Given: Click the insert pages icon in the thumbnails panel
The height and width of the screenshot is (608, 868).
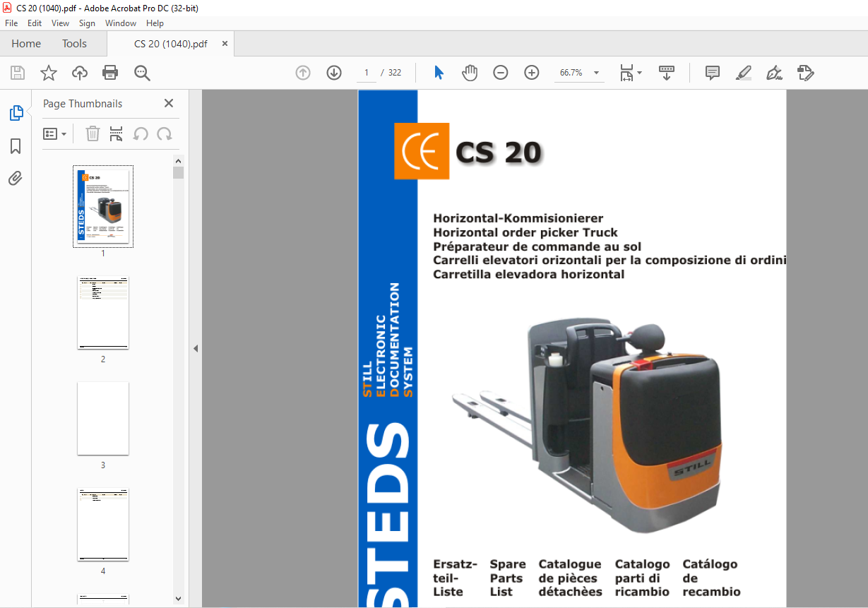Looking at the screenshot, I should pyautogui.click(x=117, y=133).
